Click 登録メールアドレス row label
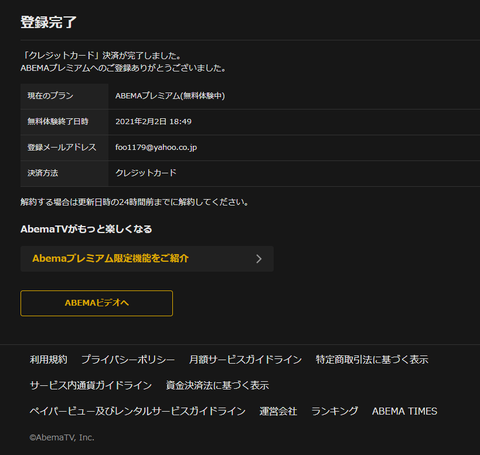This screenshot has width=480, height=455. click(x=62, y=147)
